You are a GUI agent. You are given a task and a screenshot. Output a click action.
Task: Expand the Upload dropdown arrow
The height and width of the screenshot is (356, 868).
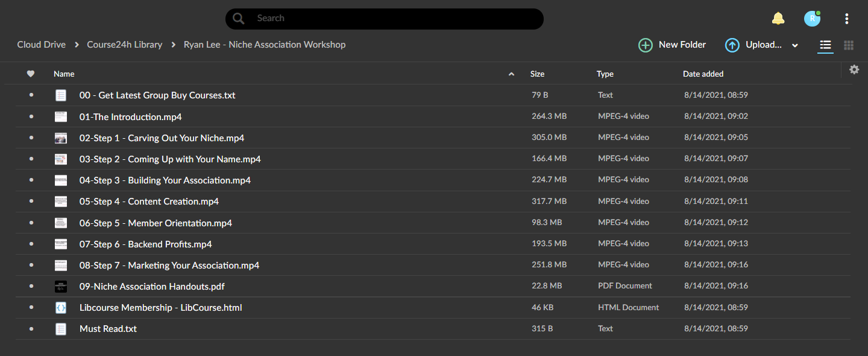(x=795, y=45)
